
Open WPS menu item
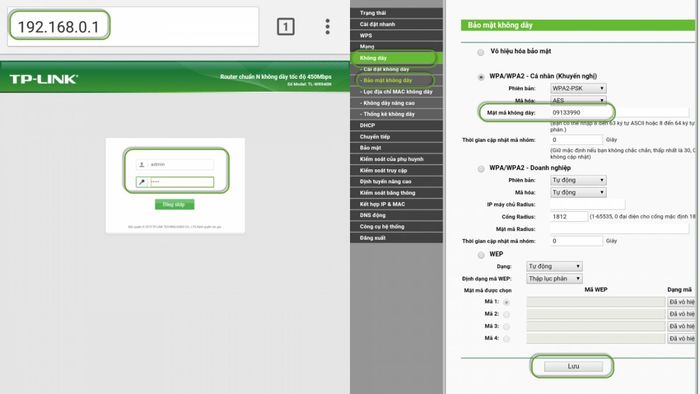pyautogui.click(x=396, y=35)
